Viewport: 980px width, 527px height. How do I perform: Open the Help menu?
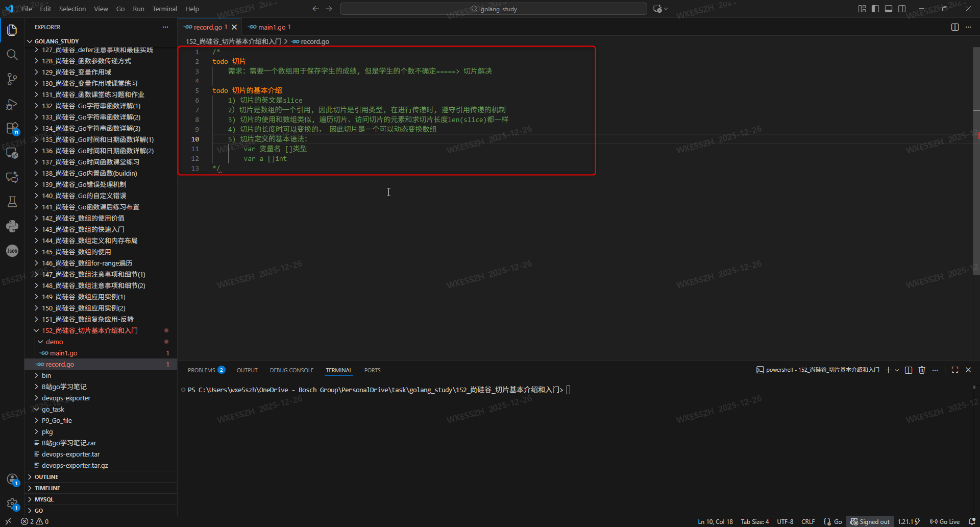[x=192, y=9]
